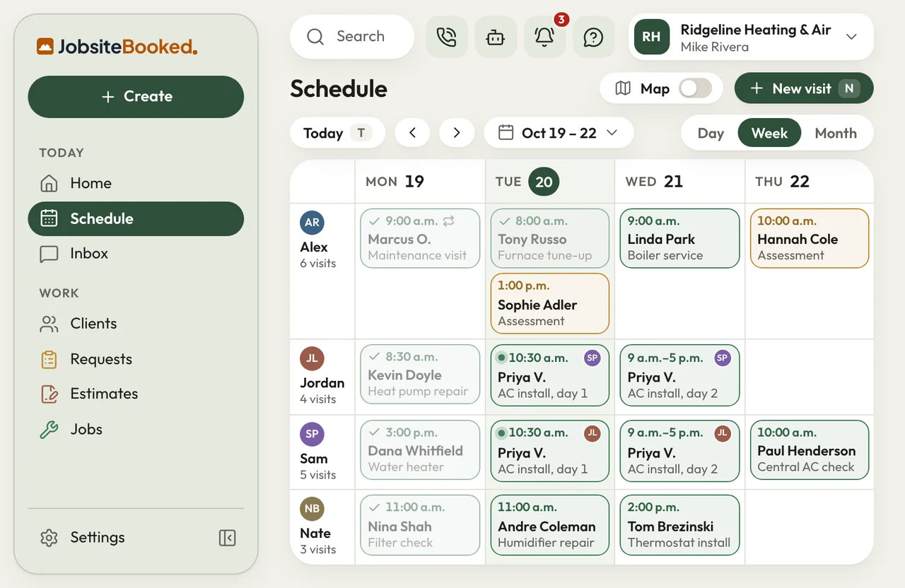Select Schedule in sidebar

[136, 219]
